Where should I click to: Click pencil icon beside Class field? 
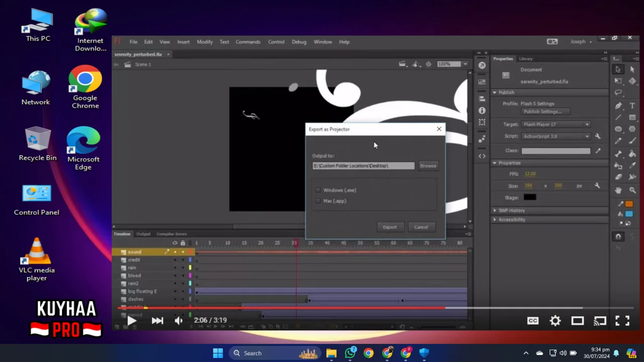click(598, 151)
